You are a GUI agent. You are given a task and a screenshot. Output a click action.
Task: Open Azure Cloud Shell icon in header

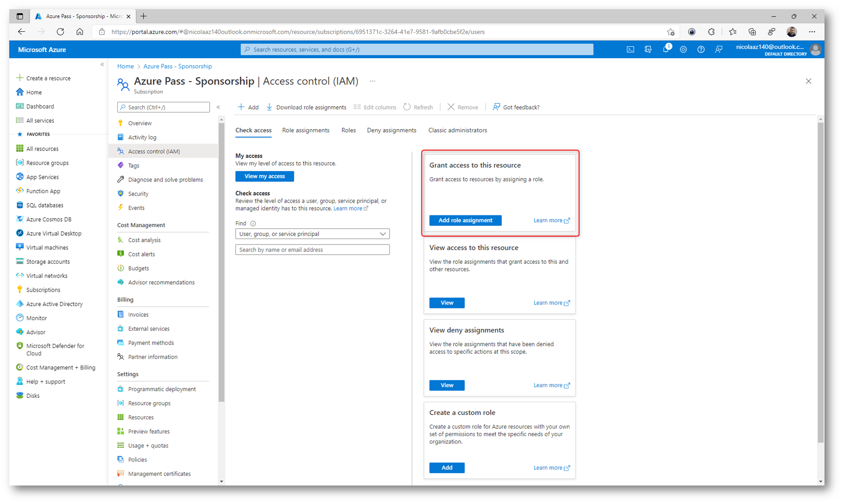coord(630,50)
